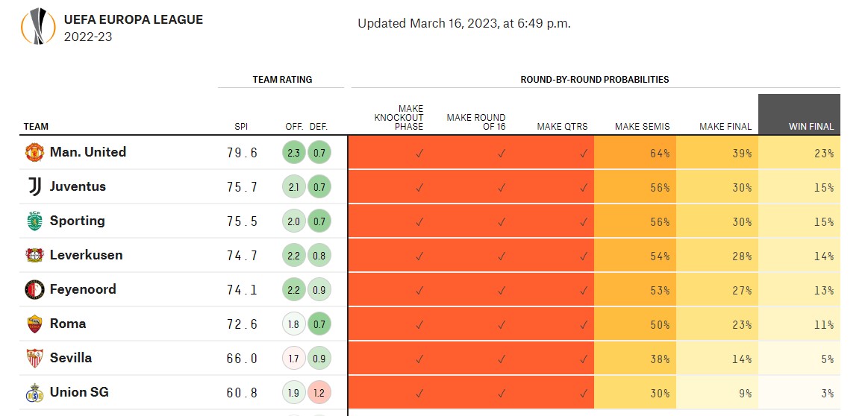Sort by Make Qtrs column header
This screenshot has height=416, width=868.
(561, 127)
